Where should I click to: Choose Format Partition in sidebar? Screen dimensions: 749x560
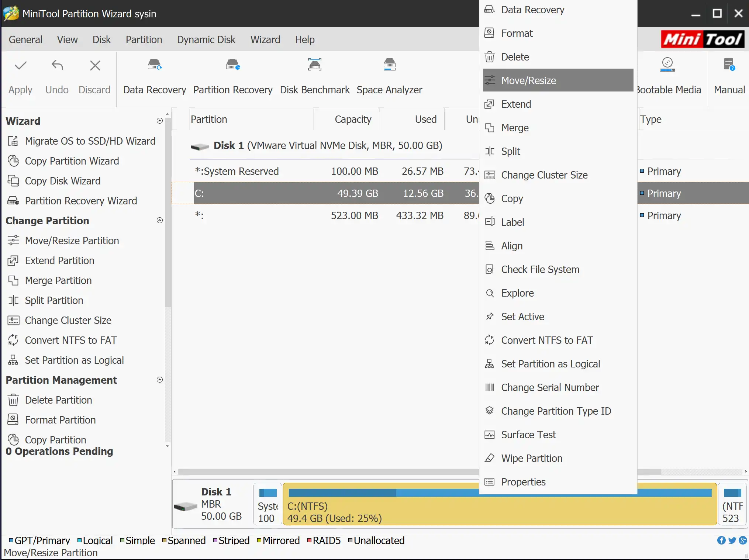point(51,420)
